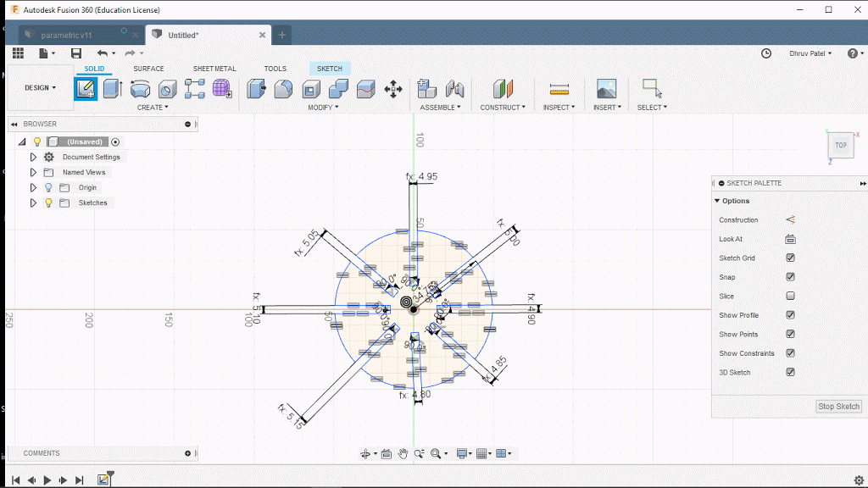Image resolution: width=868 pixels, height=488 pixels.
Task: Select the Rectangular Pattern tool
Action: [x=194, y=89]
